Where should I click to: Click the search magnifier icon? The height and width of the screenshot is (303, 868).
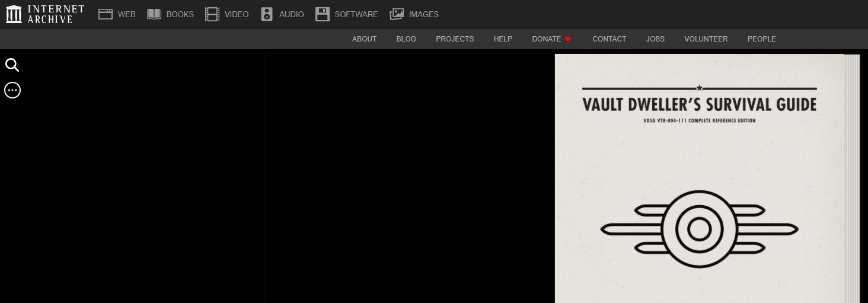[x=12, y=65]
